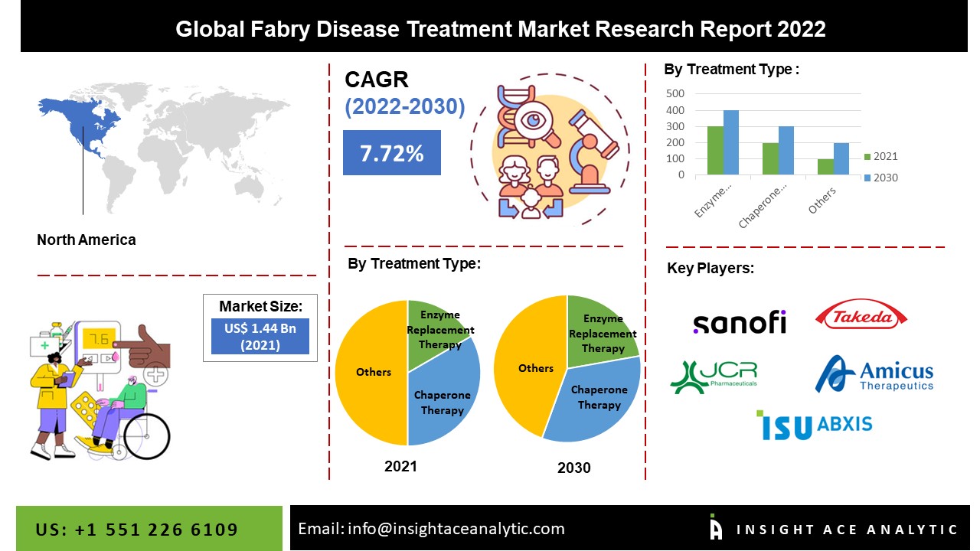The height and width of the screenshot is (551, 980).
Task: Click the US$ 1.44 Bn market size box
Action: [x=260, y=336]
